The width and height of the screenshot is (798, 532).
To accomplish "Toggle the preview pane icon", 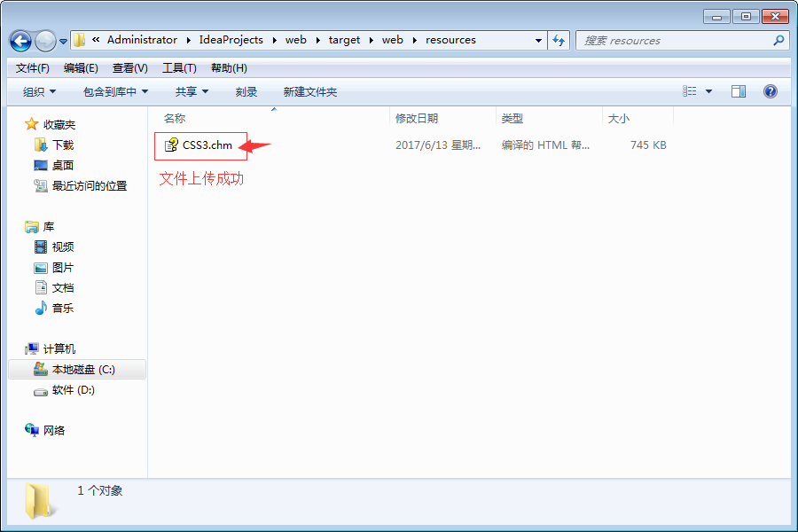I will tap(739, 91).
